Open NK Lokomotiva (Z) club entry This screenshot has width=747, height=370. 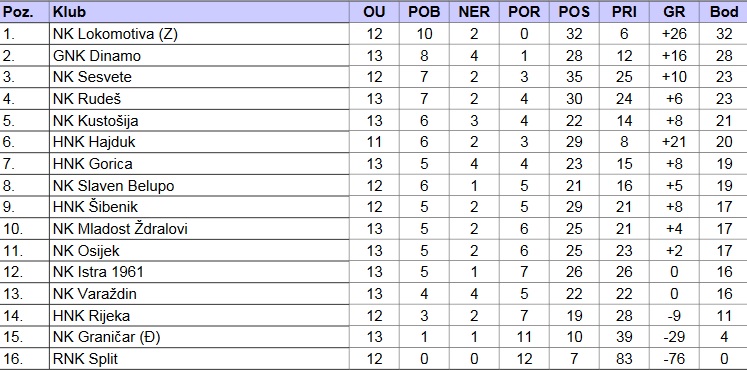tap(115, 34)
